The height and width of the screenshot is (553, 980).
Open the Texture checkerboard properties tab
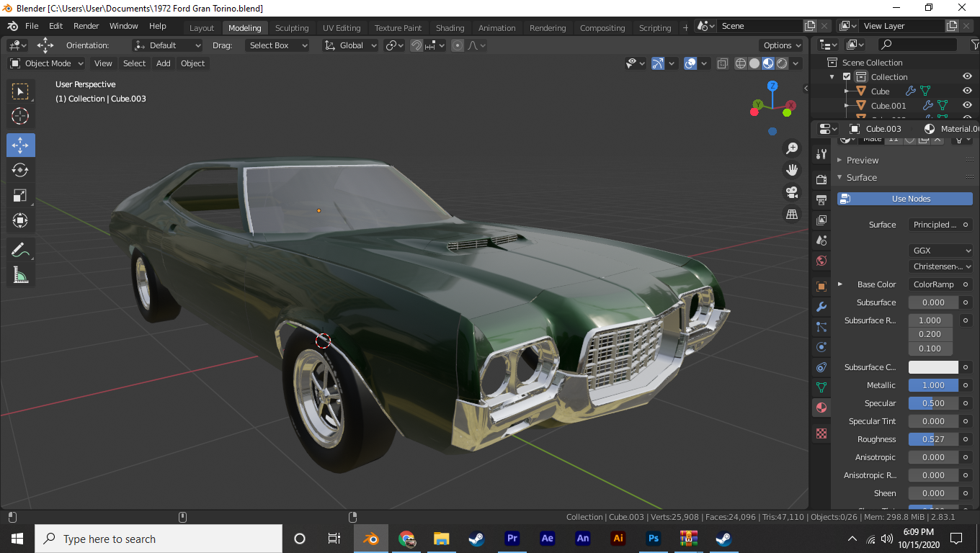coord(821,433)
